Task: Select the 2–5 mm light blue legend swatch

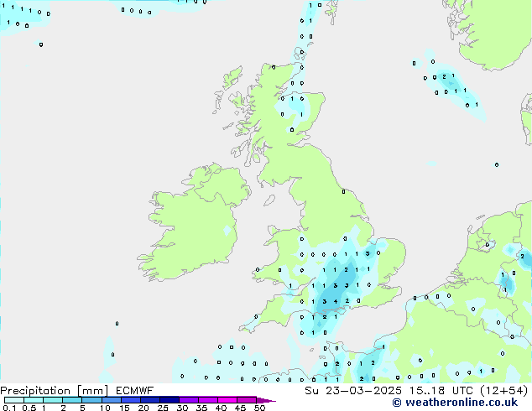Action: (72, 400)
